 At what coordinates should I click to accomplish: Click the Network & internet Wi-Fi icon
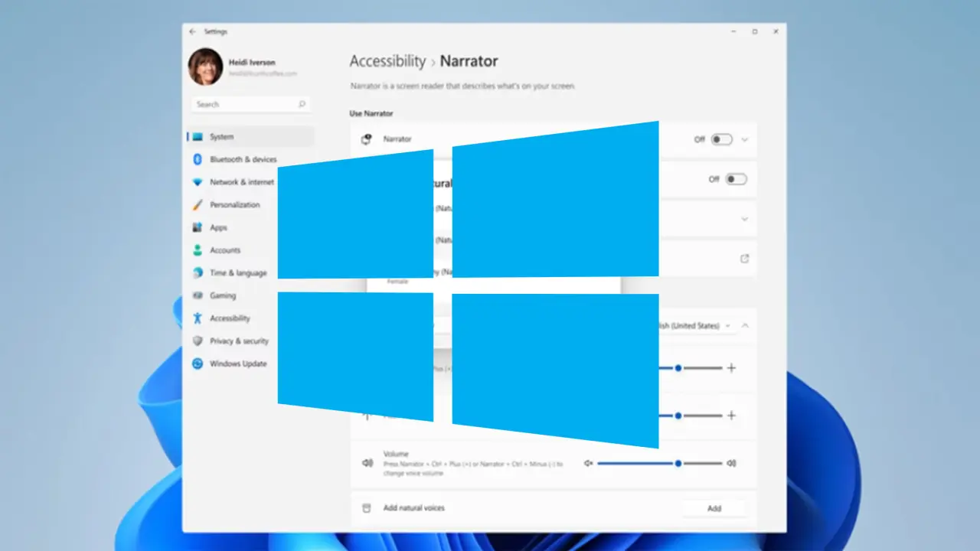[197, 182]
